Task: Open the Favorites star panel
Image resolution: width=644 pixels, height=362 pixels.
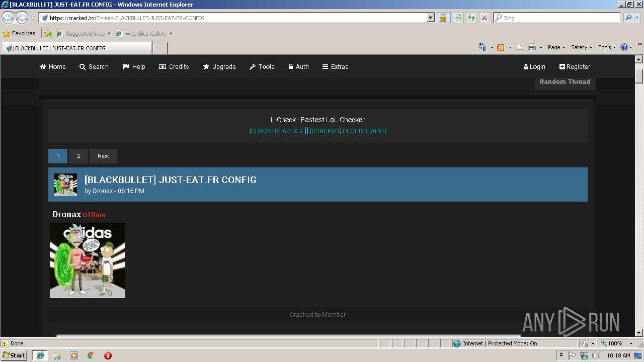Action: 19,33
